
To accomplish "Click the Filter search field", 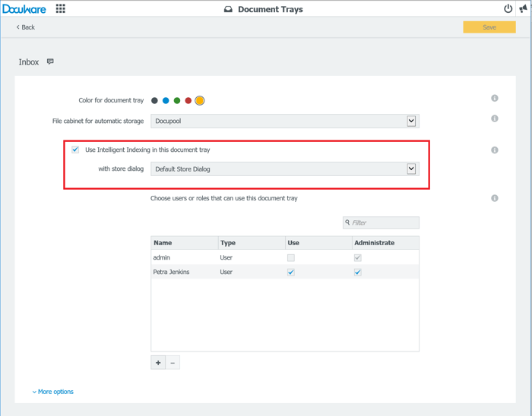I will click(384, 222).
